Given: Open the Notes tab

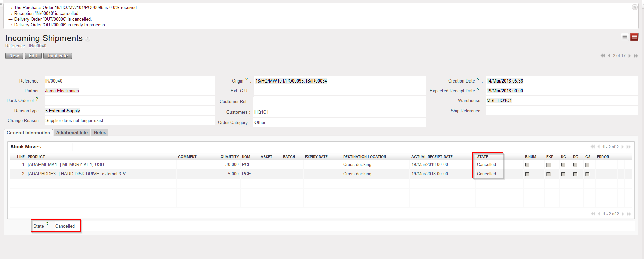Looking at the screenshot, I should [100, 133].
